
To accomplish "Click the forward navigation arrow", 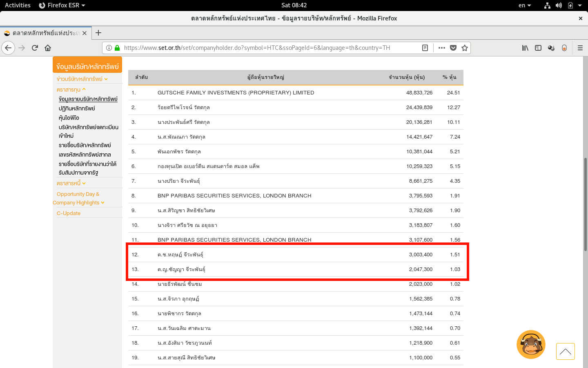I will click(22, 48).
